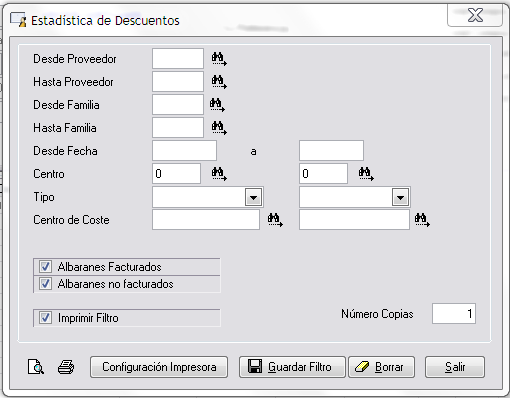Clear the form with Borrar button
The image size is (510, 398).
point(382,367)
